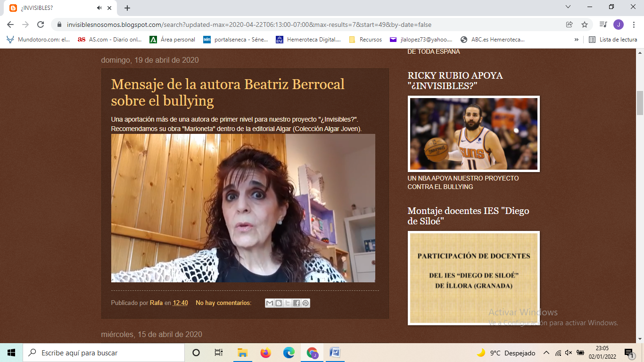Screen dimensions: 644x362
Task: Open the media control icon in toolbar
Action: coord(603,25)
